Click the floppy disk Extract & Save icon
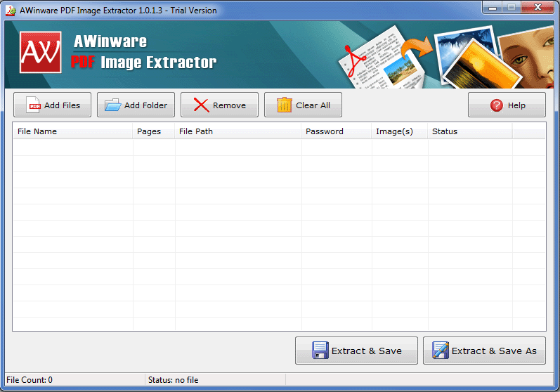560x392 pixels. (320, 351)
